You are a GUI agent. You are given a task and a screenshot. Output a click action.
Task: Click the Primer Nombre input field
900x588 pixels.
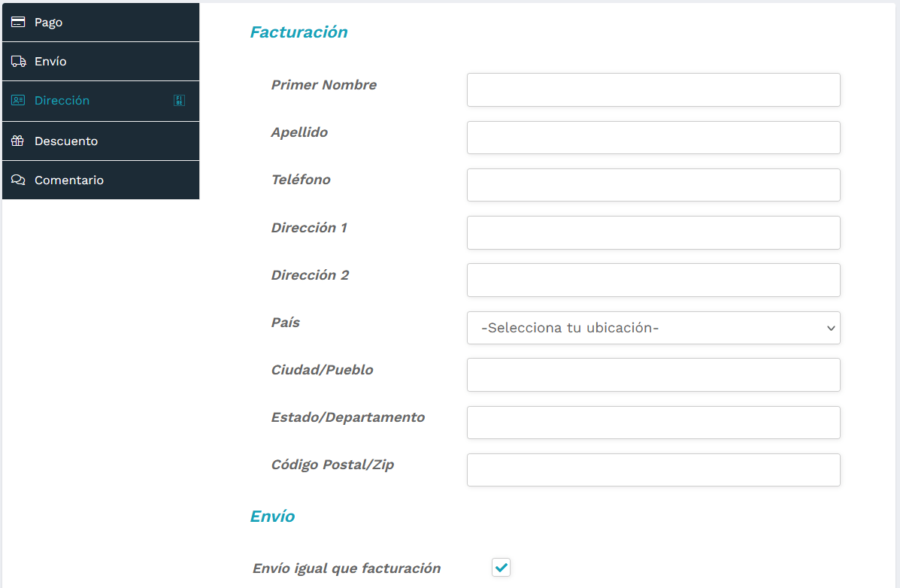tap(653, 89)
